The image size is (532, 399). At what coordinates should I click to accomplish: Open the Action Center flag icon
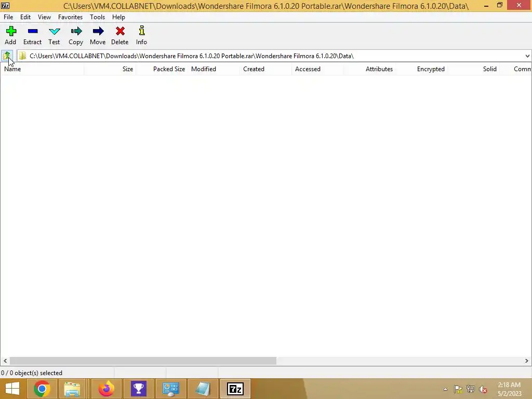(458, 389)
